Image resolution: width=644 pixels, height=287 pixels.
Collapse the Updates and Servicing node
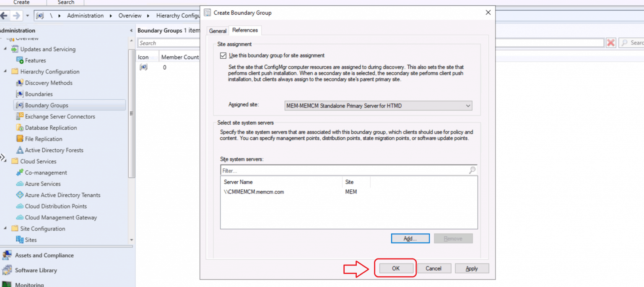(x=5, y=49)
